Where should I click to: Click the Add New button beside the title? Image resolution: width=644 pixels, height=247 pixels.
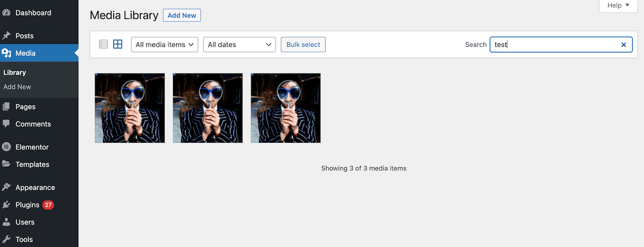(182, 15)
